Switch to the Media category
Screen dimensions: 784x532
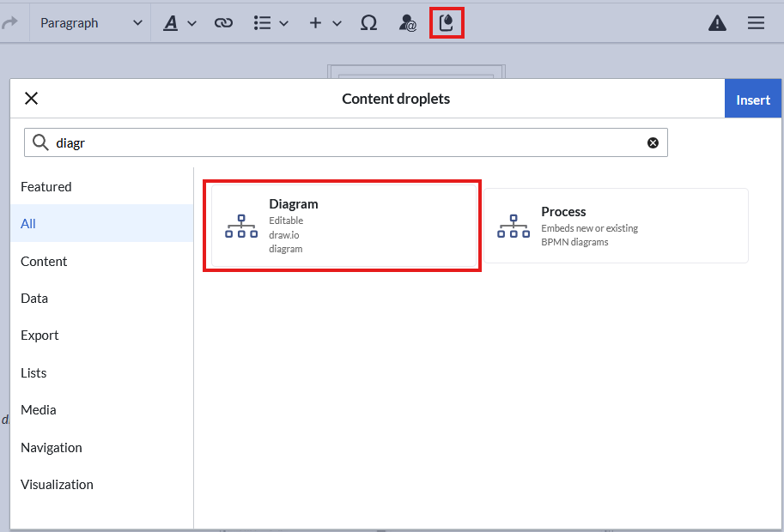39,410
